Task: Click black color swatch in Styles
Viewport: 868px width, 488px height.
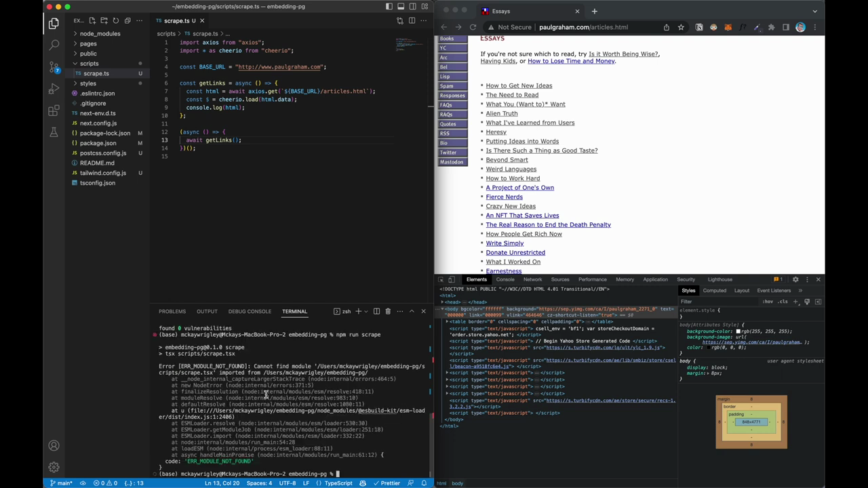Action: [x=709, y=348]
